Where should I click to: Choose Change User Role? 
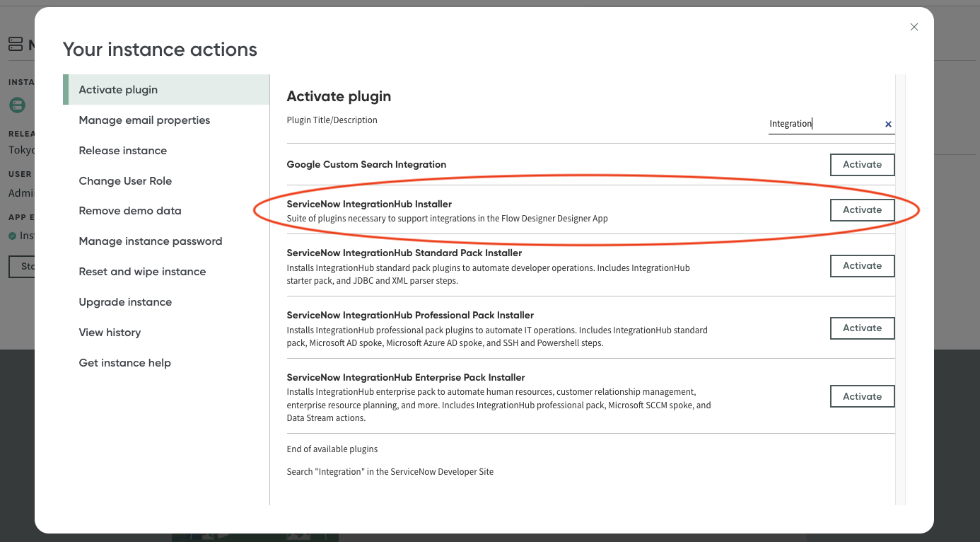click(x=125, y=180)
